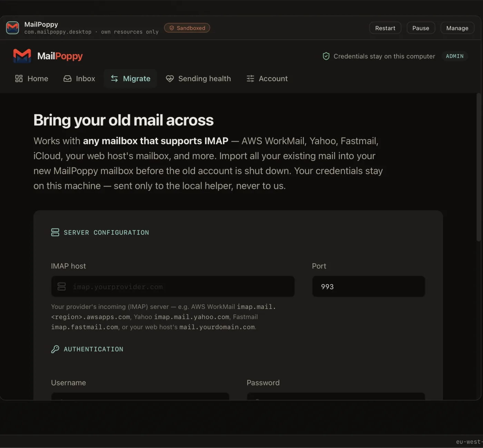The image size is (483, 448).
Task: Click the 'SERVER CONFIGURATION' section label
Action: pos(106,233)
